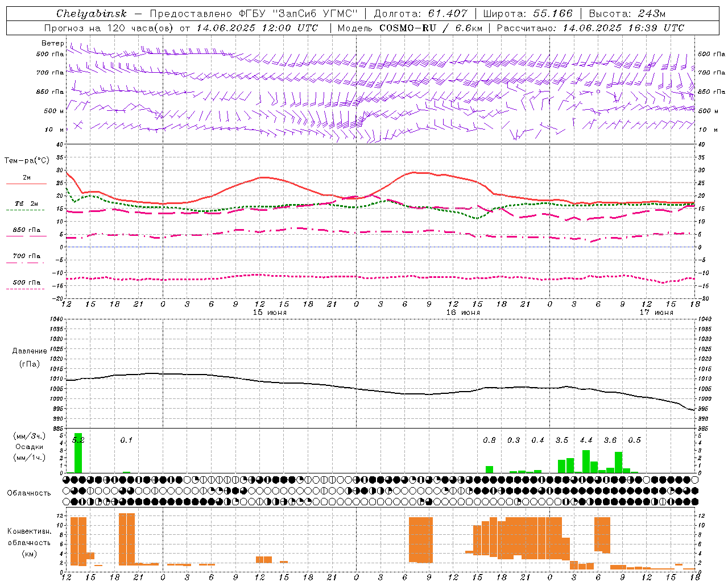728x582 pixels.
Task: Click the 'Осадки' precipitation label
Action: 29,447
